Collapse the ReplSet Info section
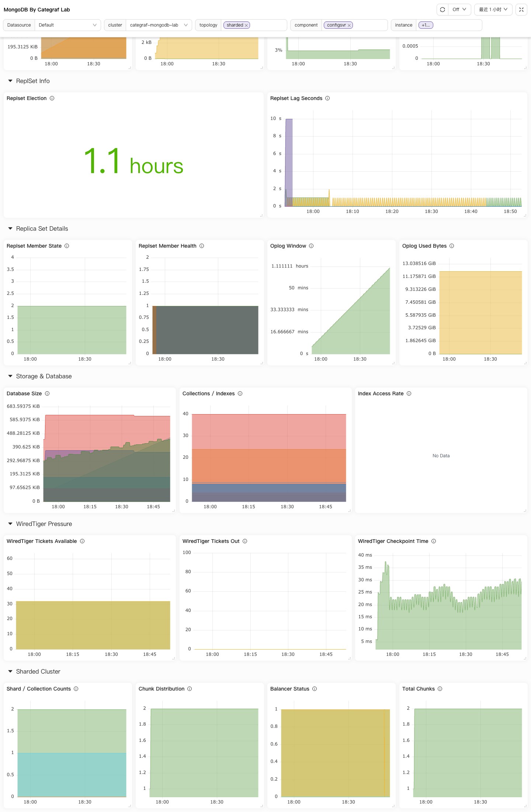 pyautogui.click(x=10, y=81)
